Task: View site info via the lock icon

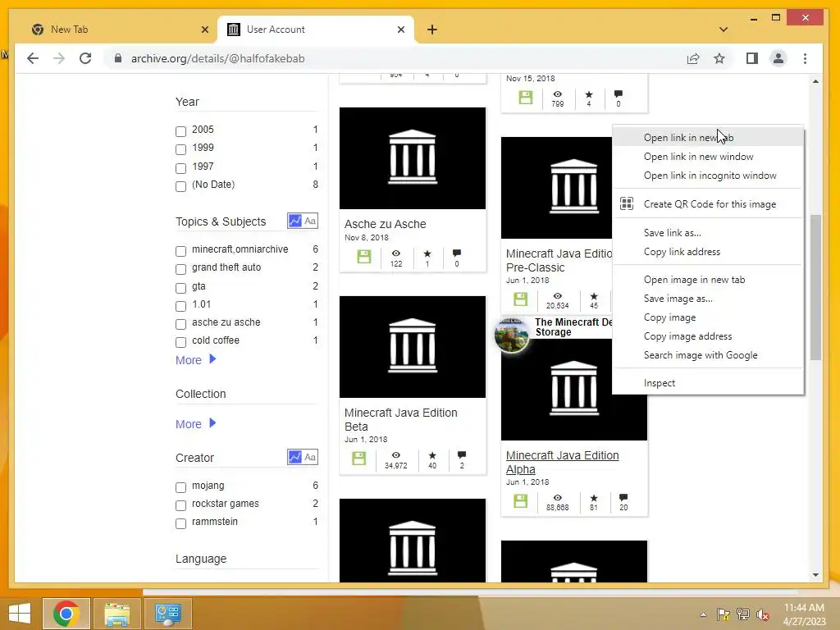Action: [x=118, y=58]
